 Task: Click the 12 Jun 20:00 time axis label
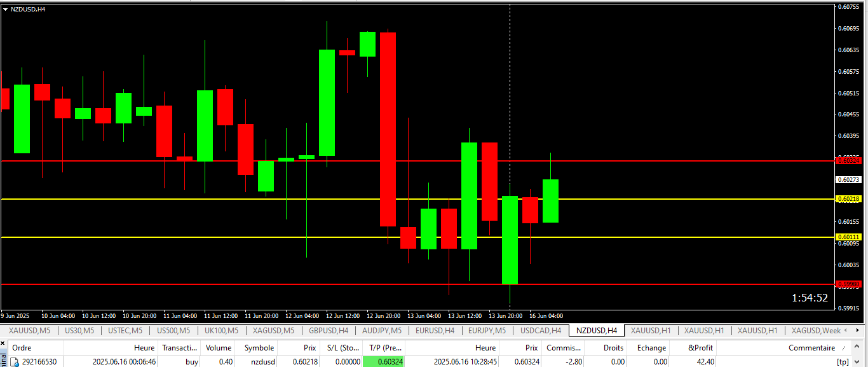[383, 315]
